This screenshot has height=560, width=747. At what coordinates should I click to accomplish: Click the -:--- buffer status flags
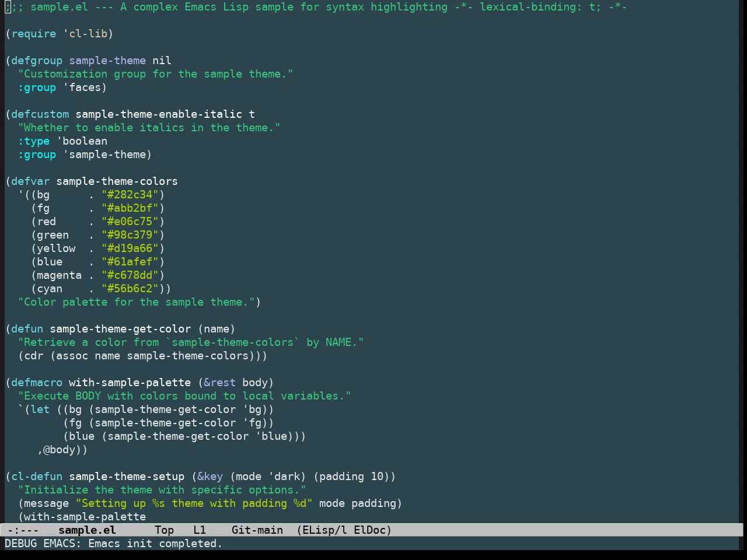pyautogui.click(x=23, y=530)
